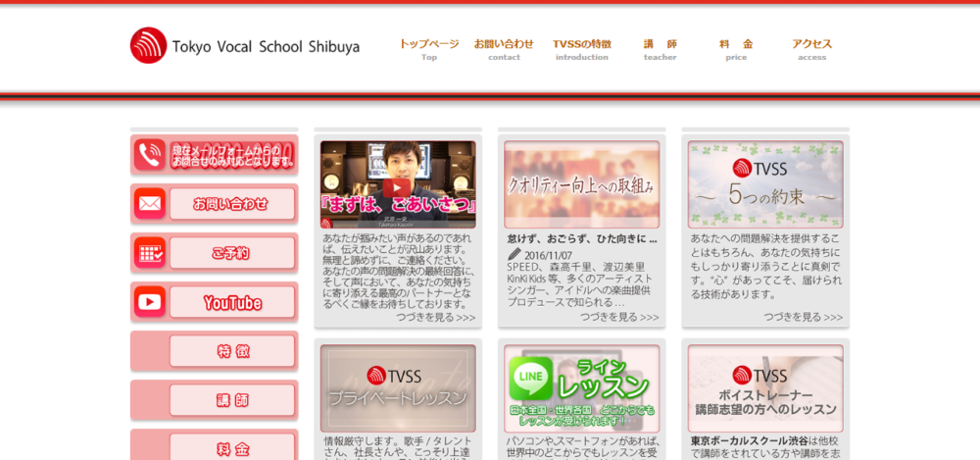Click the red envelope mail icon
980x460 pixels.
150,203
